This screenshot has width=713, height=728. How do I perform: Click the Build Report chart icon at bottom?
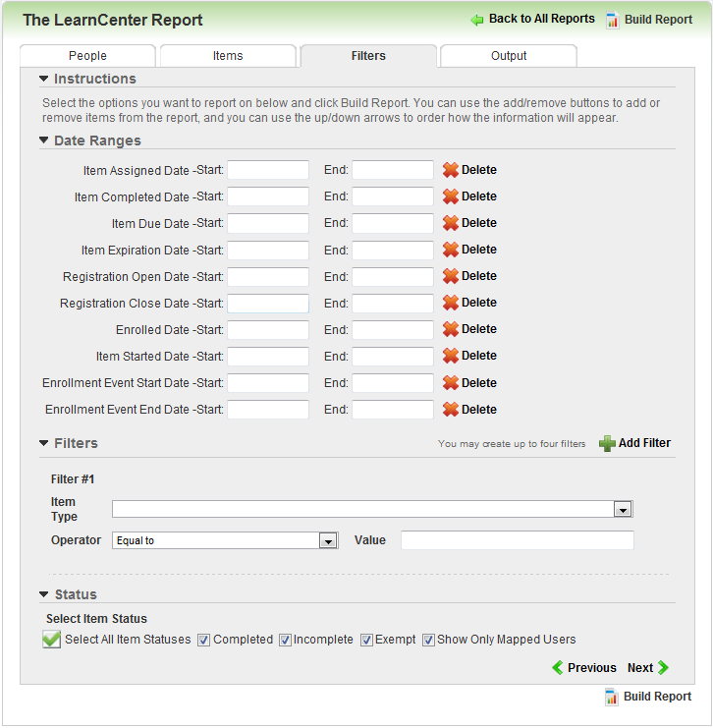click(611, 697)
